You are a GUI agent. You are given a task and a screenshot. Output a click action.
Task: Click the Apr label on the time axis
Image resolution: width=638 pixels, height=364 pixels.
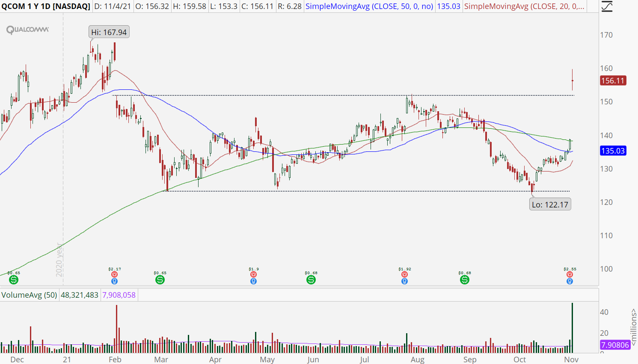click(x=216, y=359)
